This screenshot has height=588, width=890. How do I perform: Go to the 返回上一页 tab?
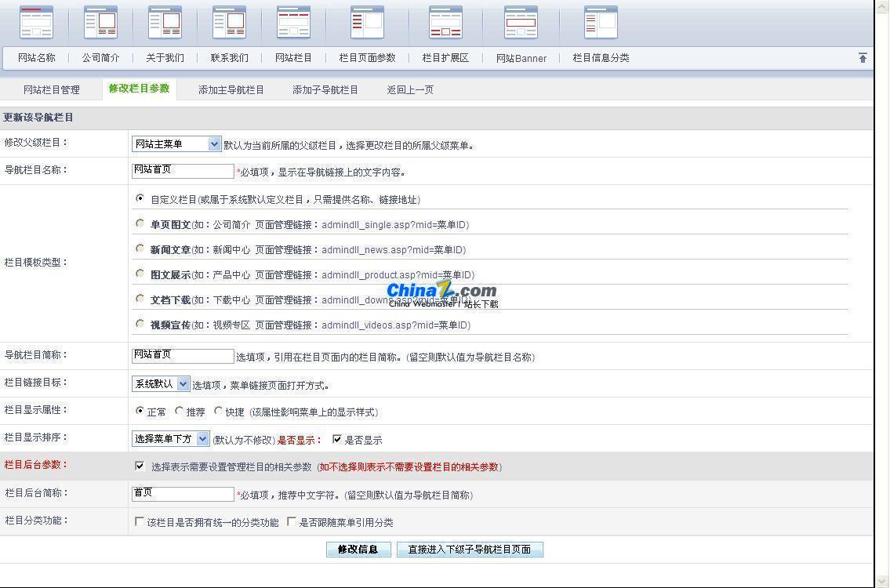coord(410,89)
